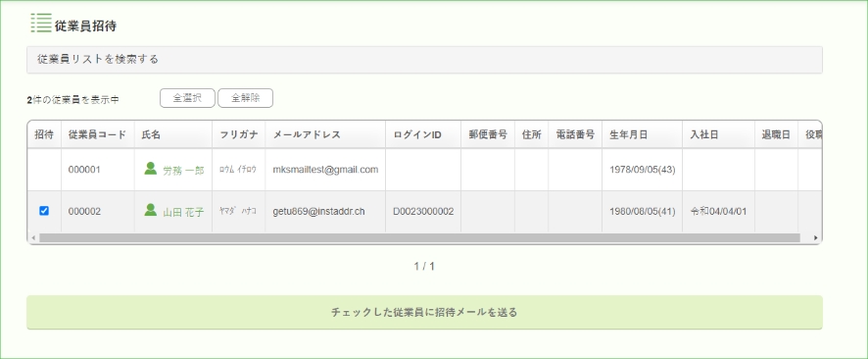Click the フリガナ column header
The height and width of the screenshot is (359, 868).
click(x=239, y=134)
